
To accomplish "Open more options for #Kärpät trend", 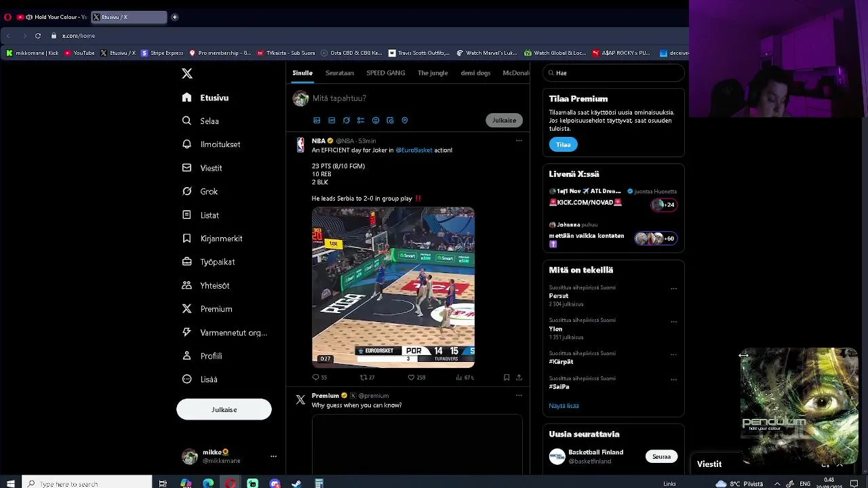I will click(673, 354).
